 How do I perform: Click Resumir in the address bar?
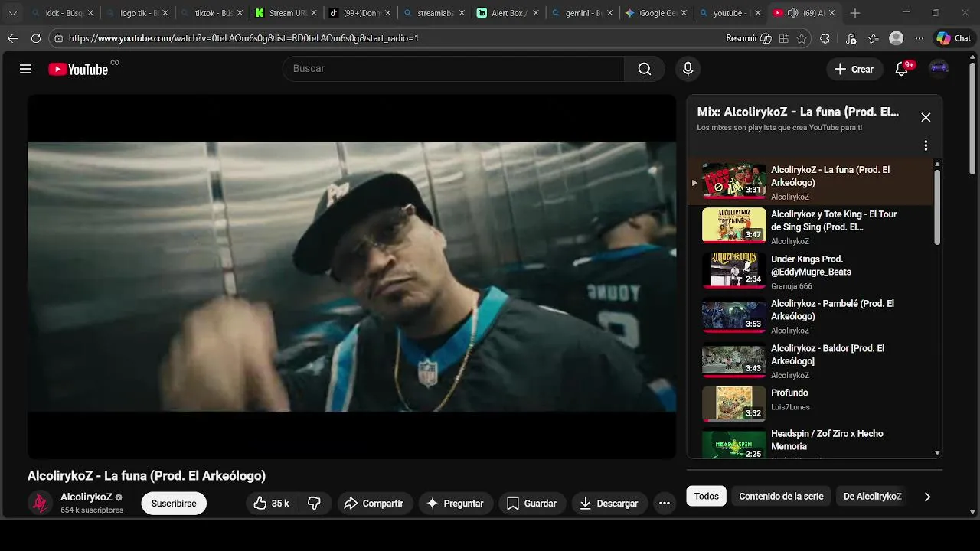(748, 38)
